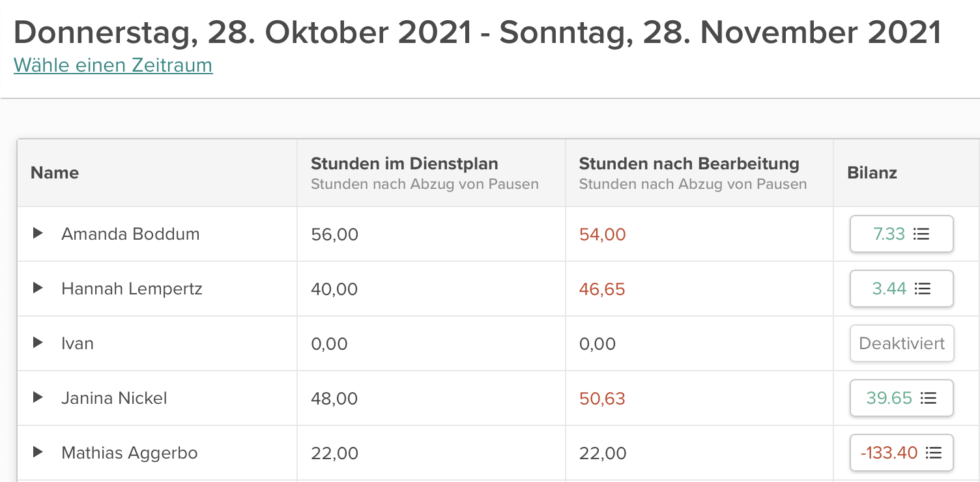
Task: Open list icon beside 39.65 balance
Action: (x=929, y=398)
